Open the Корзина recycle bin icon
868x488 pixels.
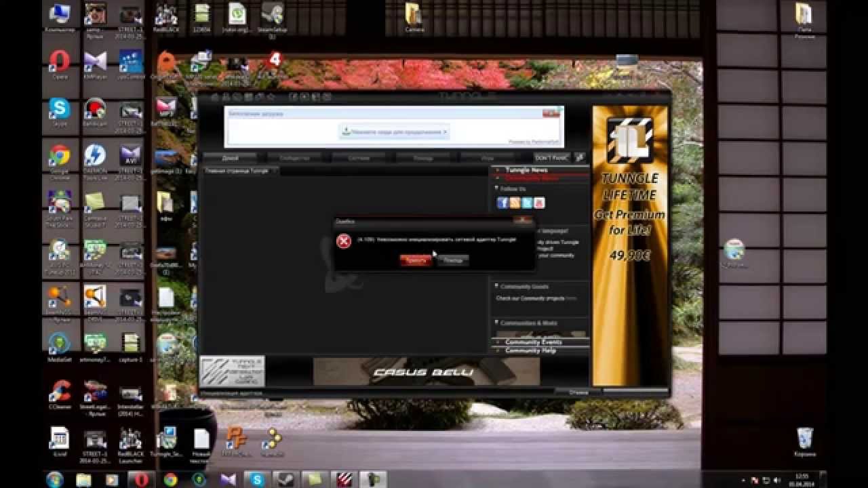[x=805, y=441]
